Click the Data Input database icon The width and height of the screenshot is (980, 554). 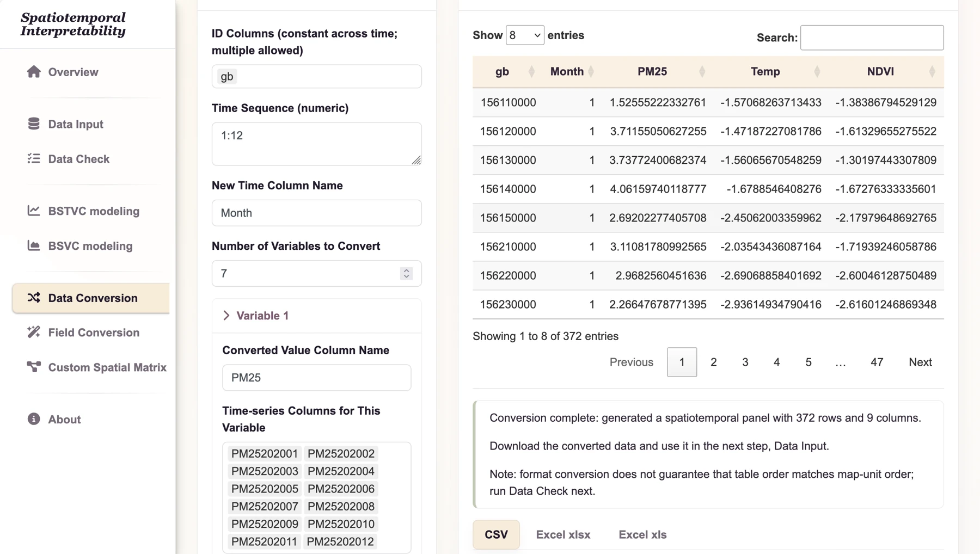[34, 124]
